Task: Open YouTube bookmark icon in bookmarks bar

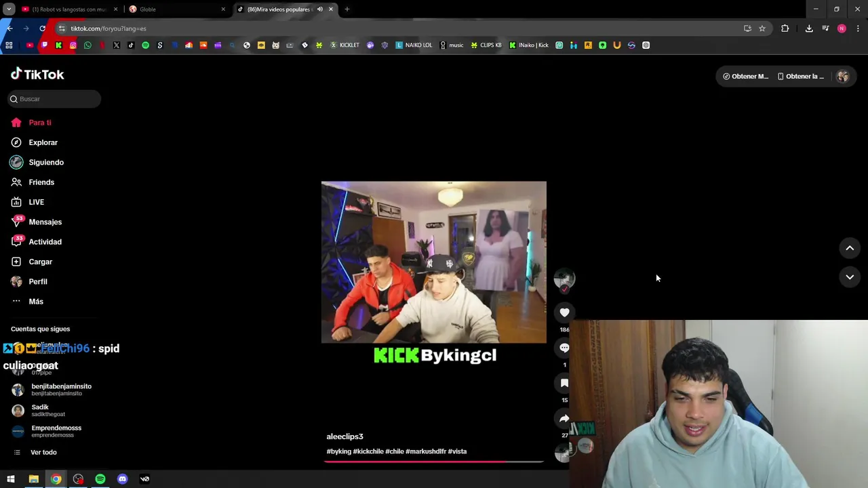Action: click(30, 45)
